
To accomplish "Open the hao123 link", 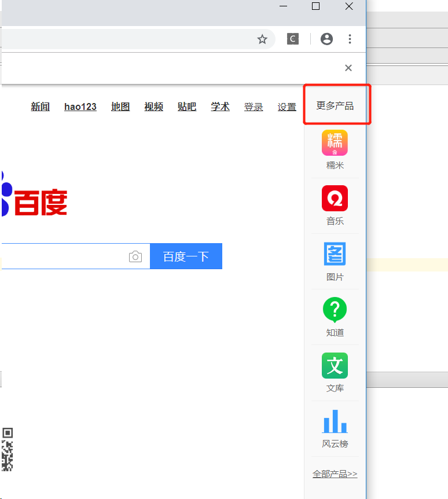I will 80,107.
